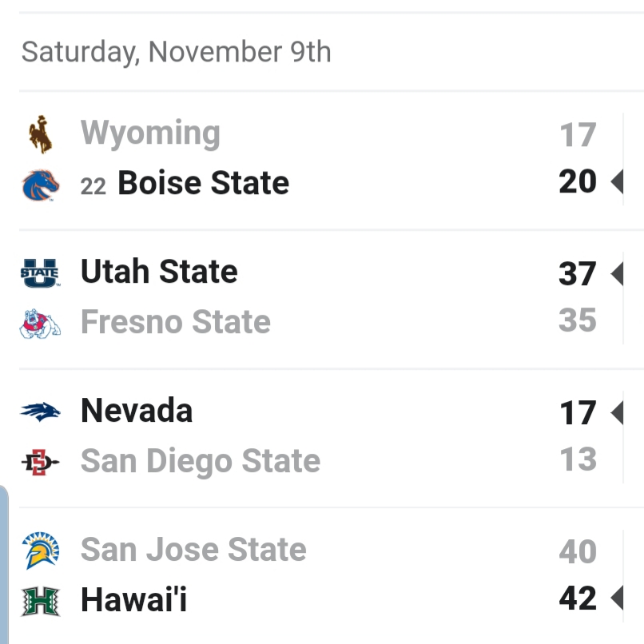644x644 pixels.
Task: Click the Hawai'i green H logo
Action: tap(40, 602)
